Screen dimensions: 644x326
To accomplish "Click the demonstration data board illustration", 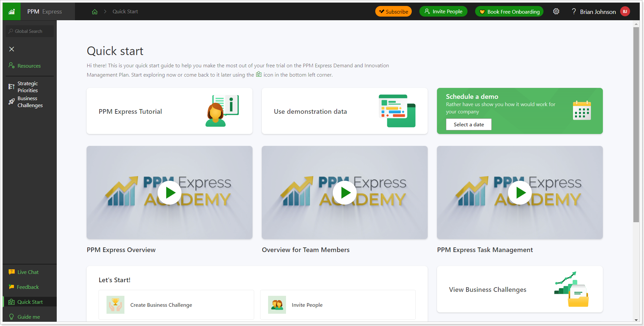I will click(x=397, y=111).
